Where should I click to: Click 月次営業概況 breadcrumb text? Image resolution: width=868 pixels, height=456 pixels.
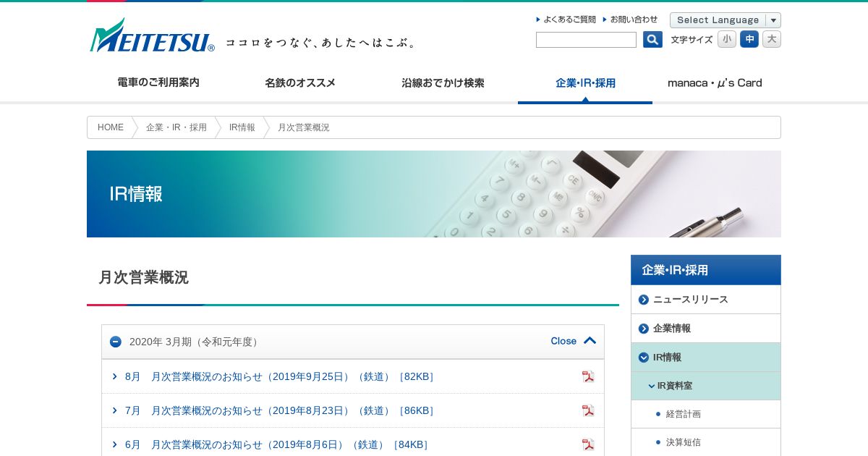point(304,127)
